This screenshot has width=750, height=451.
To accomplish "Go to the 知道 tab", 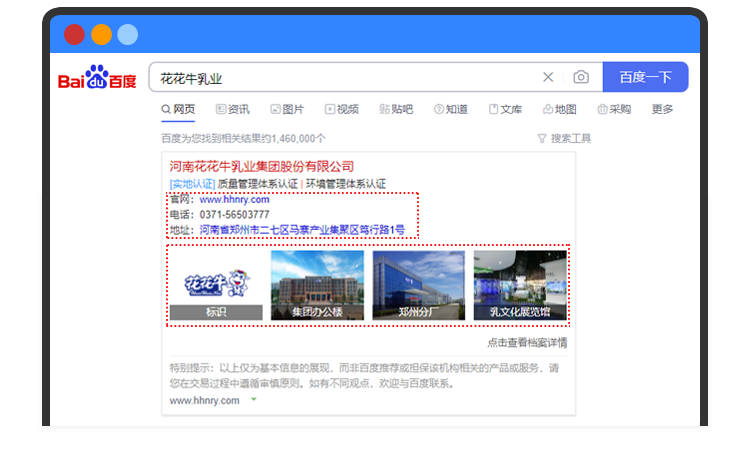I will 451,110.
